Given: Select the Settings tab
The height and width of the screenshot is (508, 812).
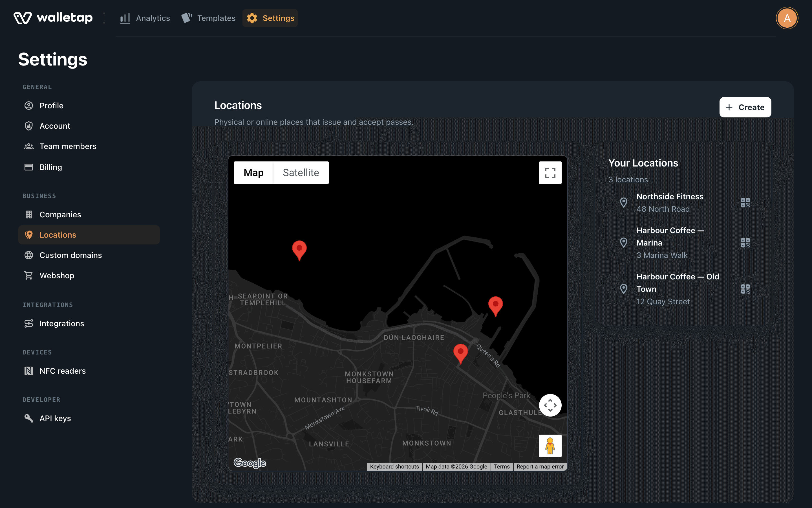Looking at the screenshot, I should click(x=270, y=18).
